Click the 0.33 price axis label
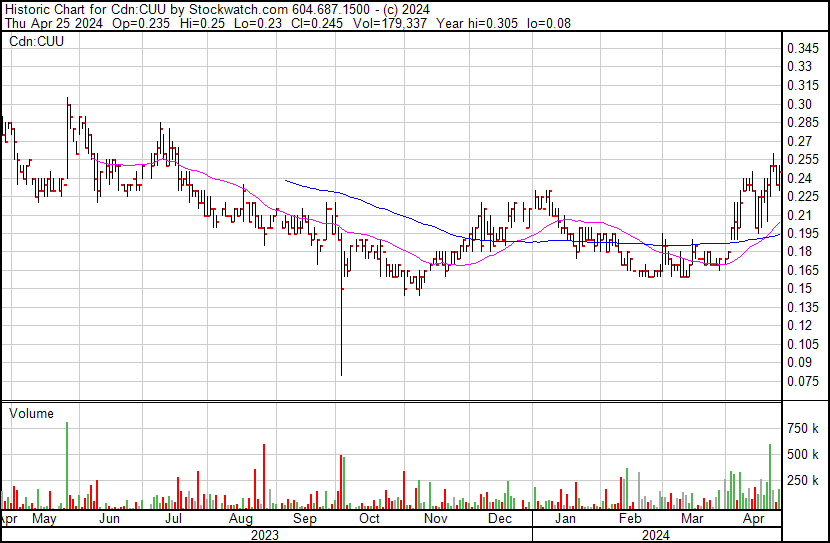 [x=799, y=67]
